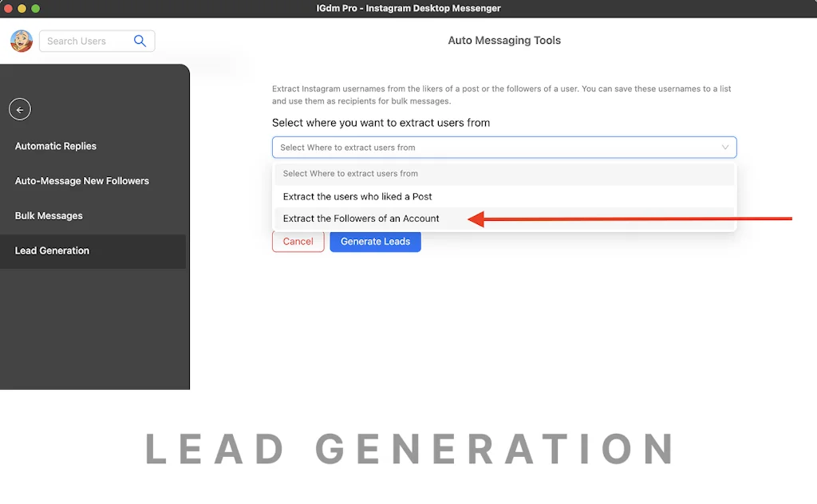
Task: Minimize the window with yellow button
Action: coord(22,8)
